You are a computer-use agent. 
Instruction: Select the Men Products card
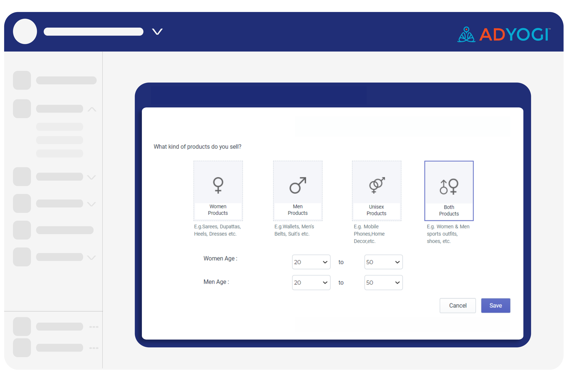click(x=297, y=191)
